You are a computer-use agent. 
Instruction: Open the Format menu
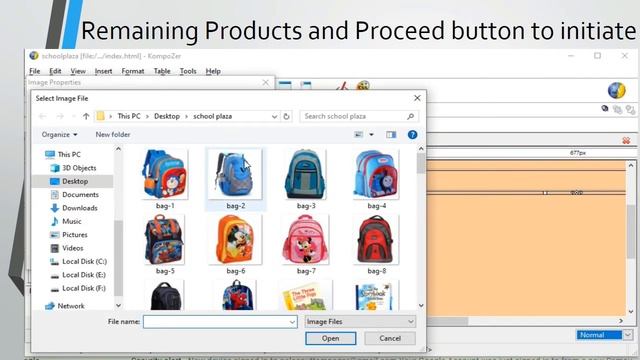tap(133, 71)
